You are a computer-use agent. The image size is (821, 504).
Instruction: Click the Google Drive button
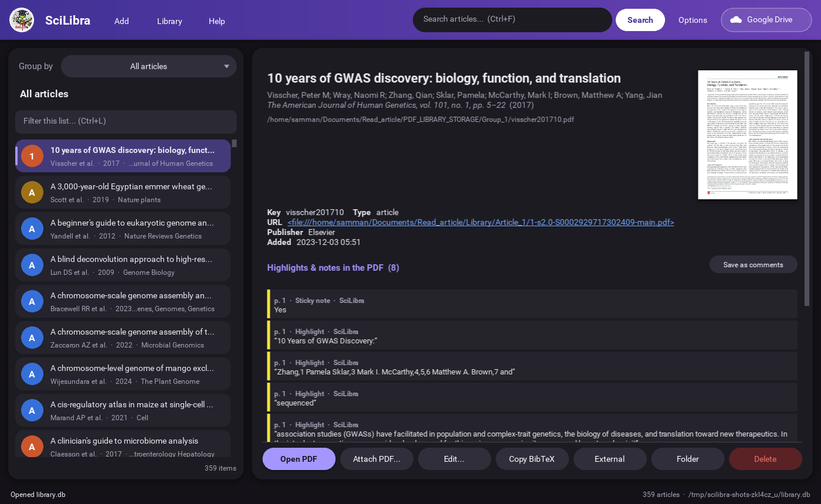[766, 19]
